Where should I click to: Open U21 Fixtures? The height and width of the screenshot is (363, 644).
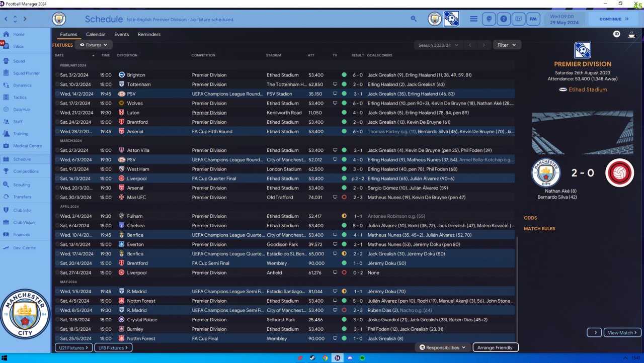(x=73, y=347)
